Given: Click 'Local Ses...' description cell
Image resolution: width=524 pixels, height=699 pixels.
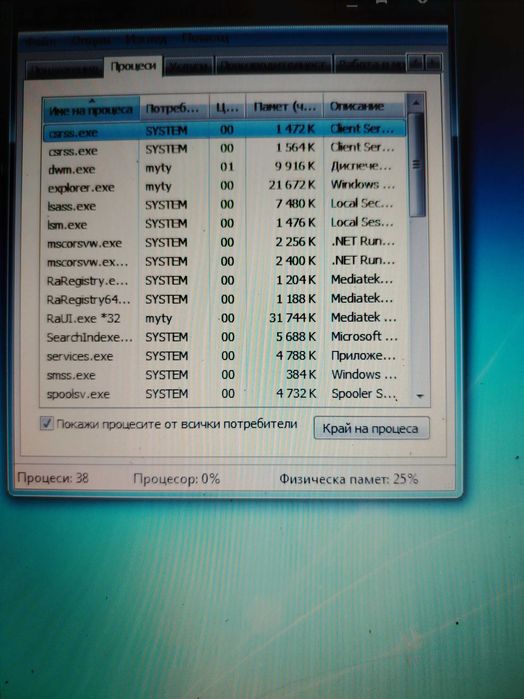Looking at the screenshot, I should (362, 222).
